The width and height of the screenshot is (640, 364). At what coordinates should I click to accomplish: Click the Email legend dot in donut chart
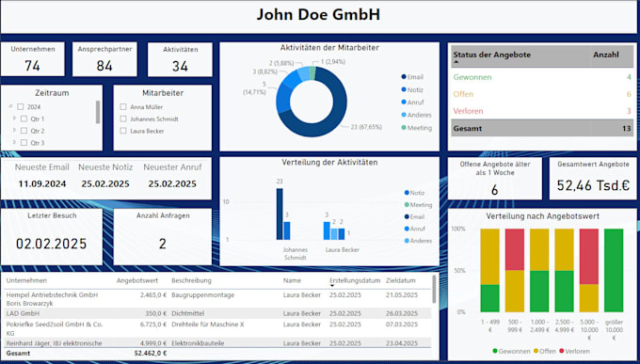[x=404, y=77]
